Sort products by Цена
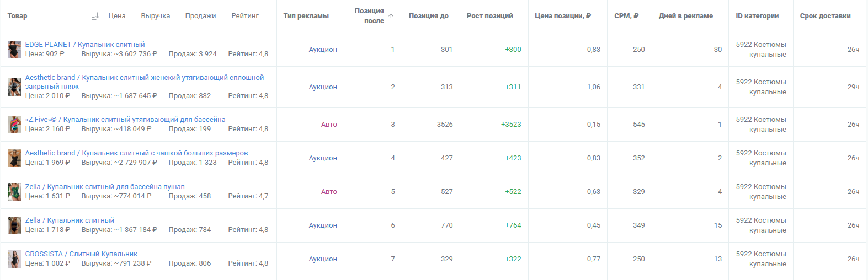 [117, 16]
